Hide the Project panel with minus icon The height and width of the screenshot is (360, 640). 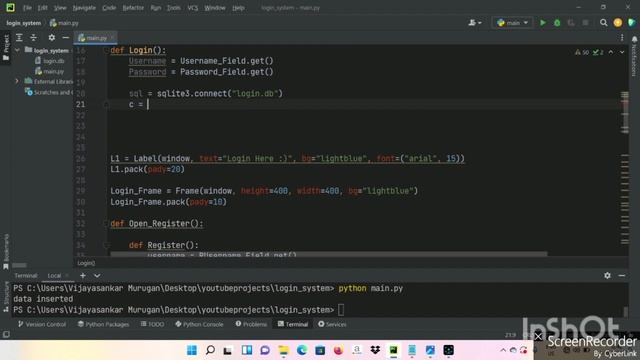pyautogui.click(x=65, y=38)
